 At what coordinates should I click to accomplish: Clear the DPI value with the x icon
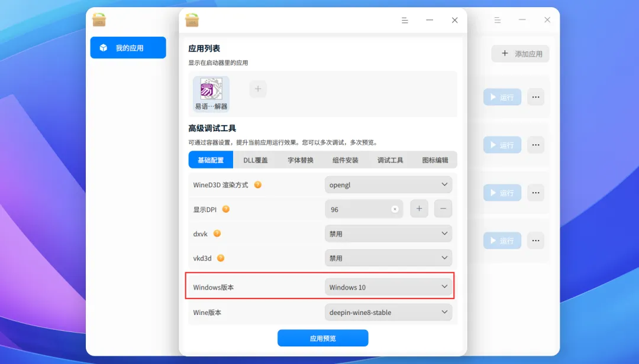click(x=395, y=209)
